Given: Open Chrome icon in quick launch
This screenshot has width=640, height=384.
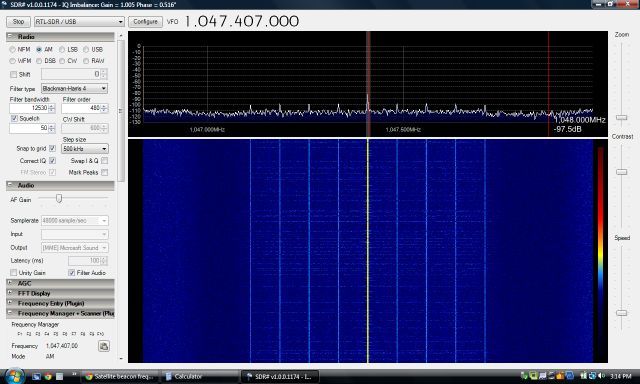Looking at the screenshot, I should click(x=48, y=376).
